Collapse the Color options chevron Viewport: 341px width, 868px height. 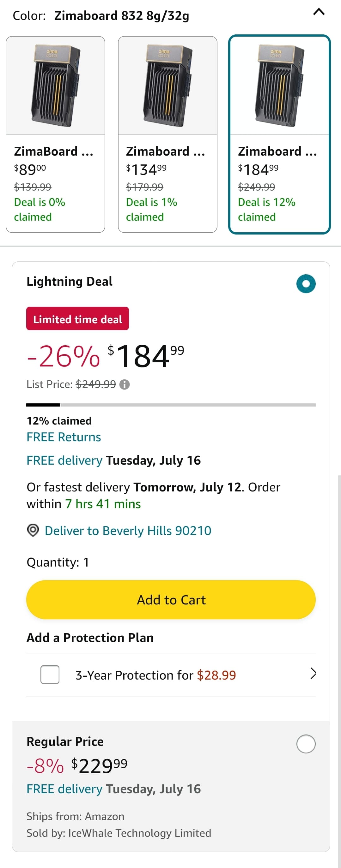click(319, 12)
